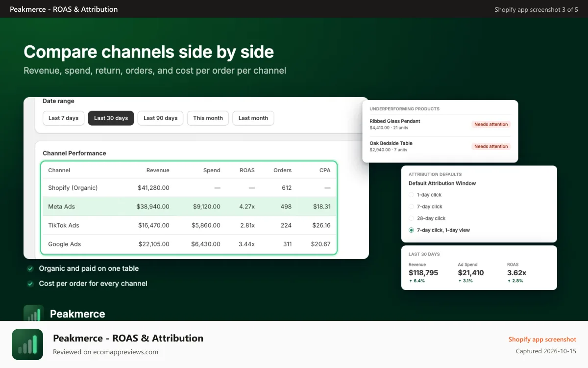Click the Shopify app screenshot link in footer
This screenshot has width=588, height=368.
[542, 340]
